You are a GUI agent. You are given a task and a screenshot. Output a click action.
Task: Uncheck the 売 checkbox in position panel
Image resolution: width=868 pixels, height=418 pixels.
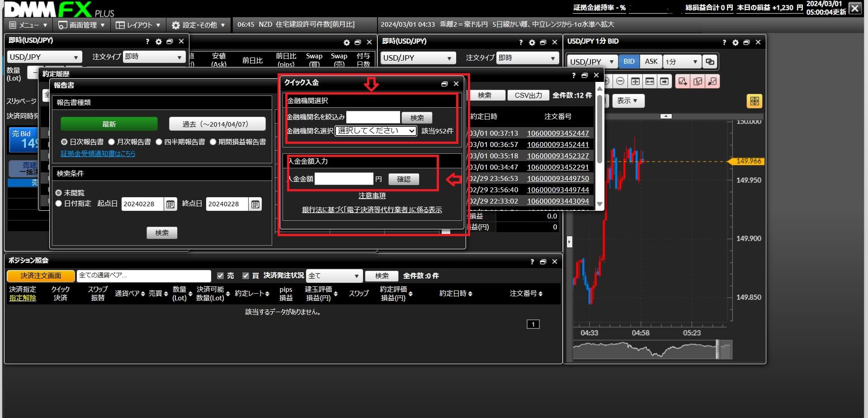coord(221,275)
